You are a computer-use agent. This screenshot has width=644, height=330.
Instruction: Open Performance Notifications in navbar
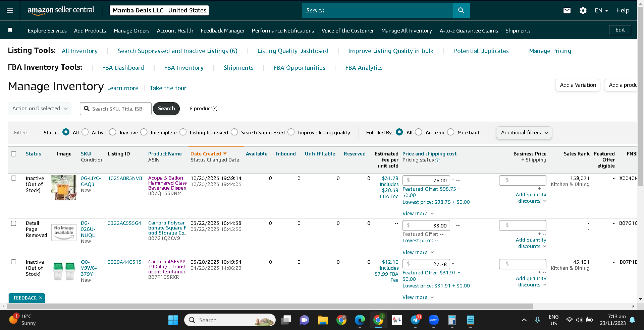[x=283, y=30]
